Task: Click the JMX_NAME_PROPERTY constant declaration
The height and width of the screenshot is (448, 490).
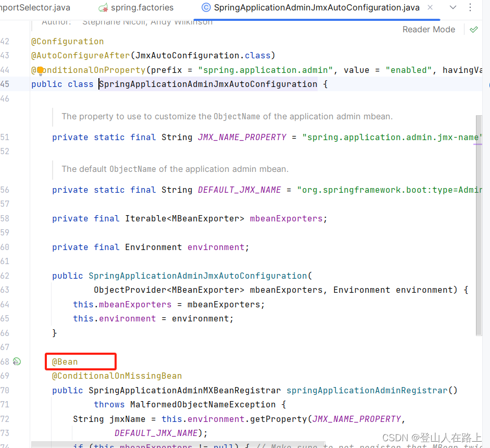Action: (x=242, y=137)
